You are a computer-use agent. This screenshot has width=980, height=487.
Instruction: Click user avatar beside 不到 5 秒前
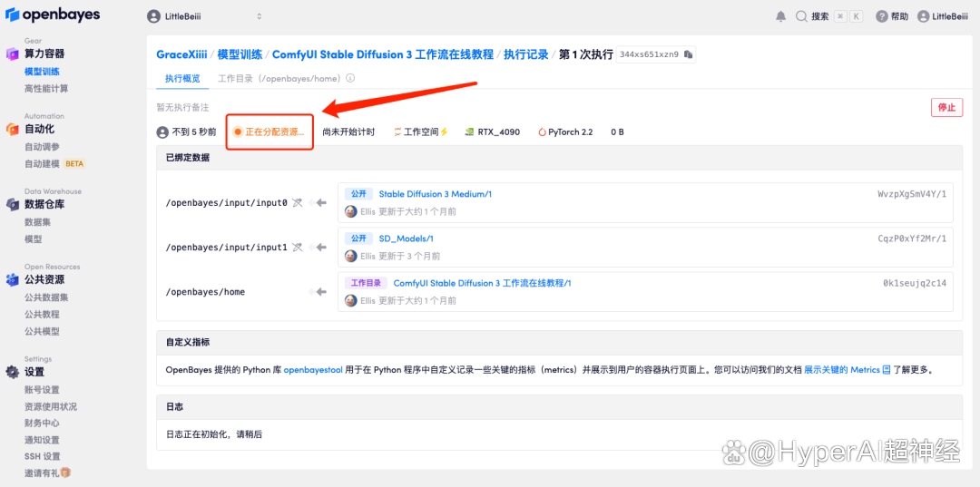[x=162, y=132]
